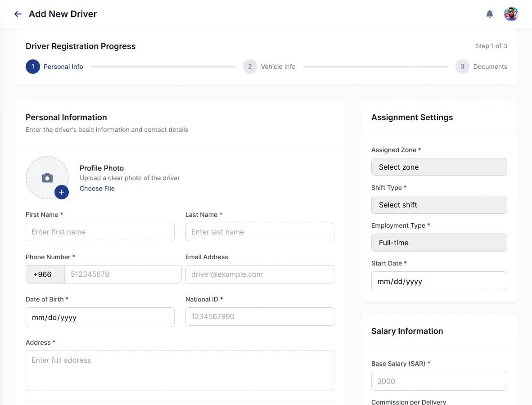Focus the First Name input

100,232
